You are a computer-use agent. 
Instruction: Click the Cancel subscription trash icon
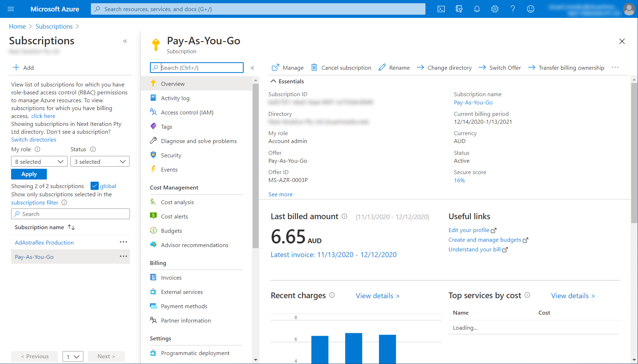(x=314, y=68)
